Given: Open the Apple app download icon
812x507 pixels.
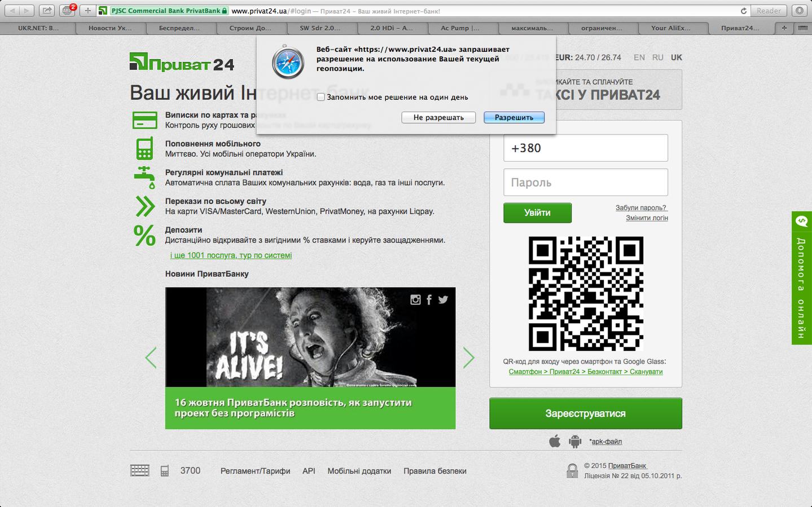Looking at the screenshot, I should [x=555, y=441].
